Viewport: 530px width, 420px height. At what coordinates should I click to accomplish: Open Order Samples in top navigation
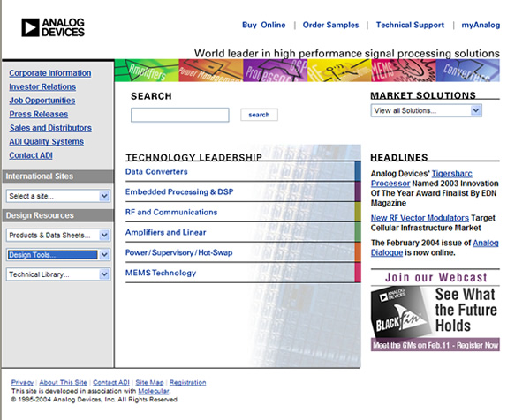point(330,25)
